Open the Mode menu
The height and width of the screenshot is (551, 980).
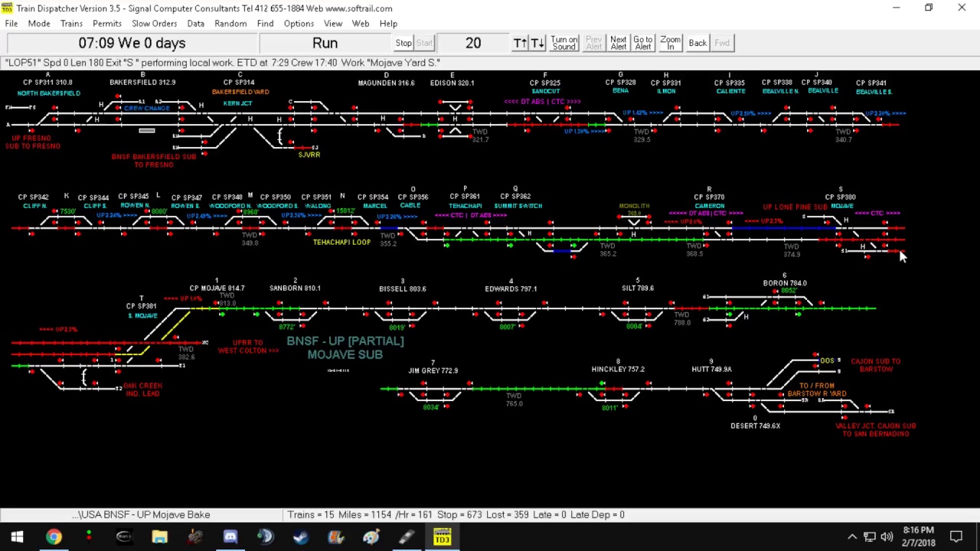tap(39, 24)
